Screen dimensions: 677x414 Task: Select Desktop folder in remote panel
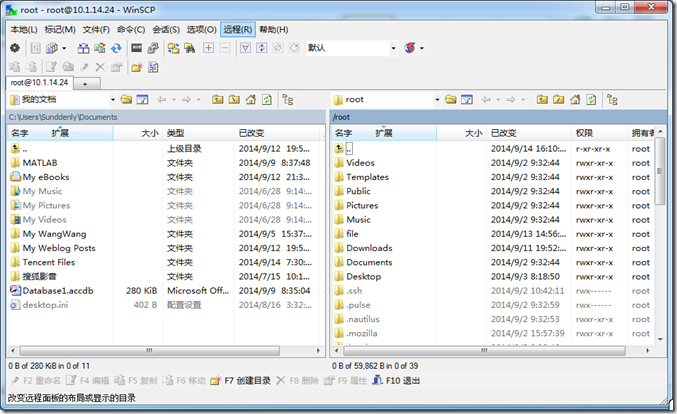click(x=364, y=276)
